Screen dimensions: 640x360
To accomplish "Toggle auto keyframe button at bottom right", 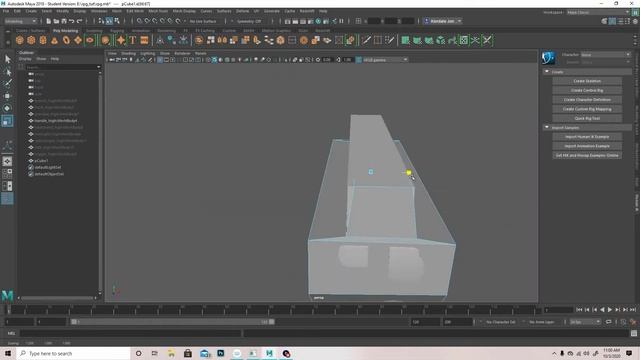I will click(x=623, y=322).
